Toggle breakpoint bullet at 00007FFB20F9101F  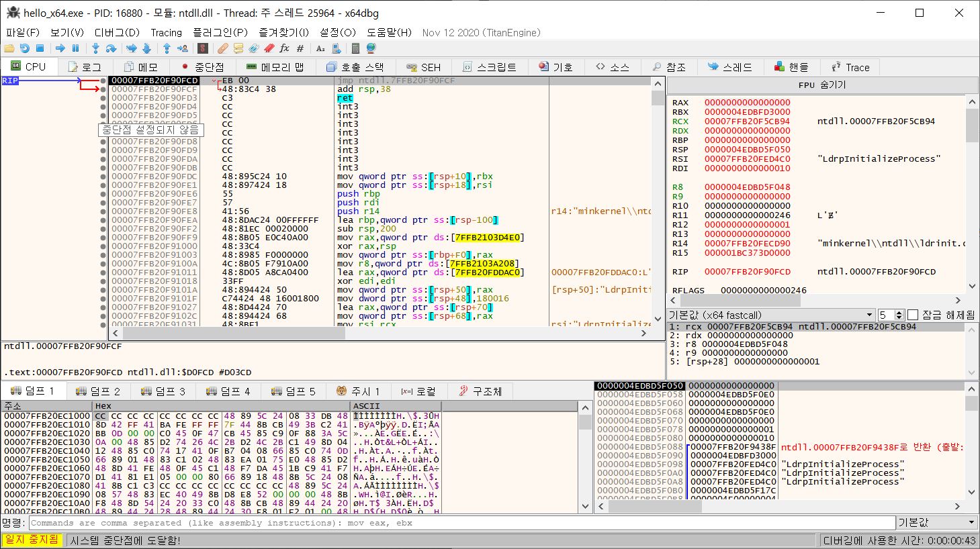coord(103,299)
